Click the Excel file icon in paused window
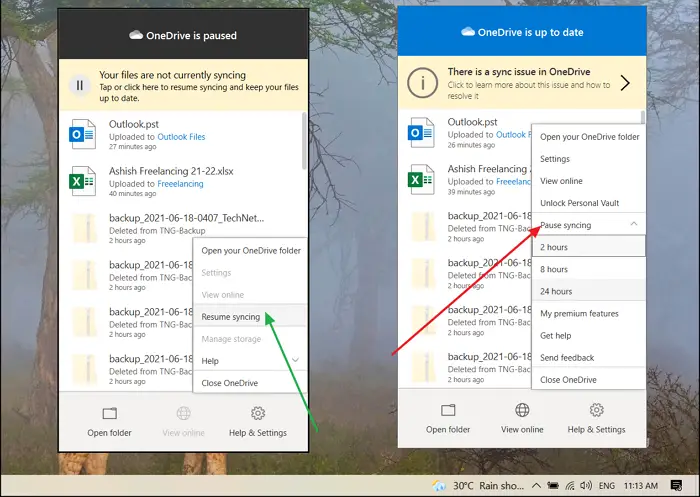 coord(83,181)
